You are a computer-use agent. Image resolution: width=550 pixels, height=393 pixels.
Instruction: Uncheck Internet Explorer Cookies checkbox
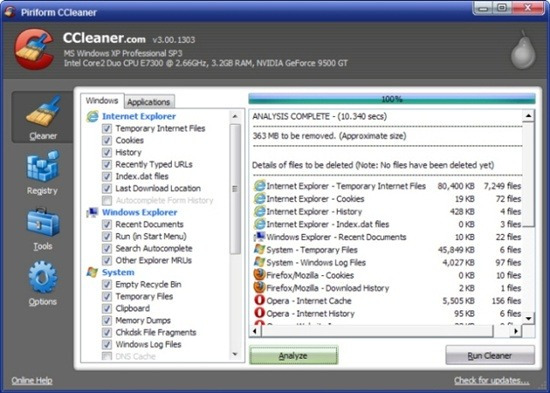[107, 140]
